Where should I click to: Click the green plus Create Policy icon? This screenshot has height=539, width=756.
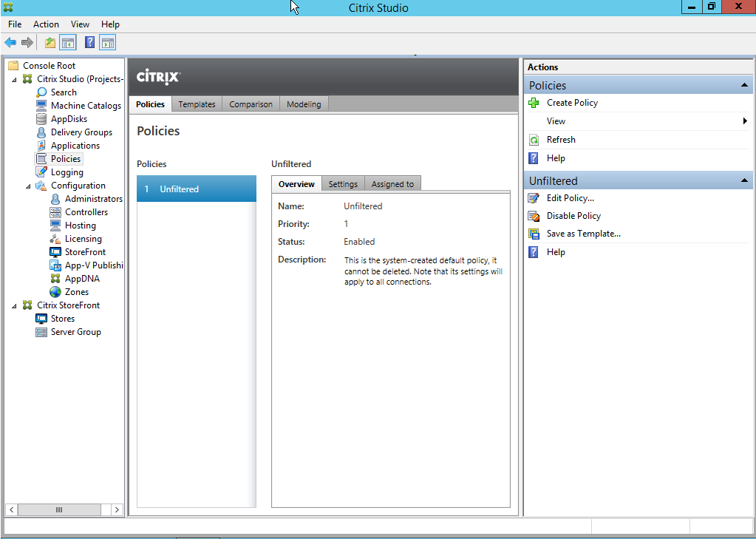point(534,103)
